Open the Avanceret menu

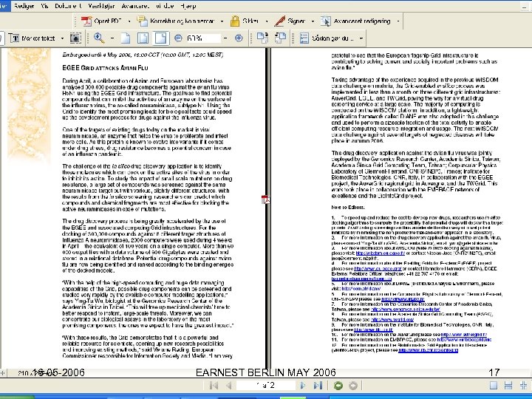135,6
